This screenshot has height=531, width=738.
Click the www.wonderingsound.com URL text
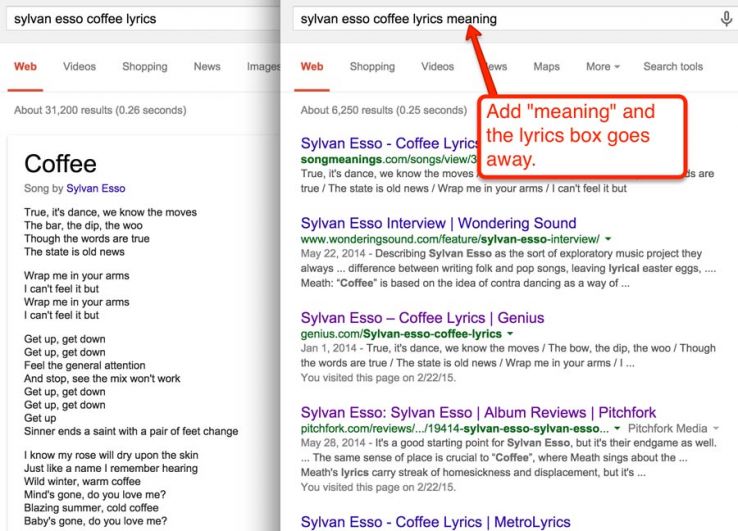pos(450,239)
